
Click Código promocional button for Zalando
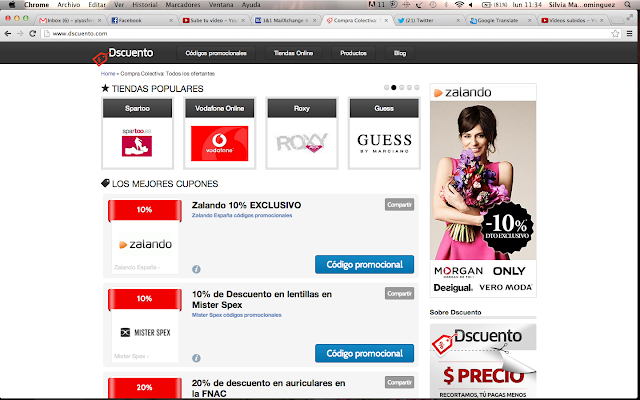(364, 264)
